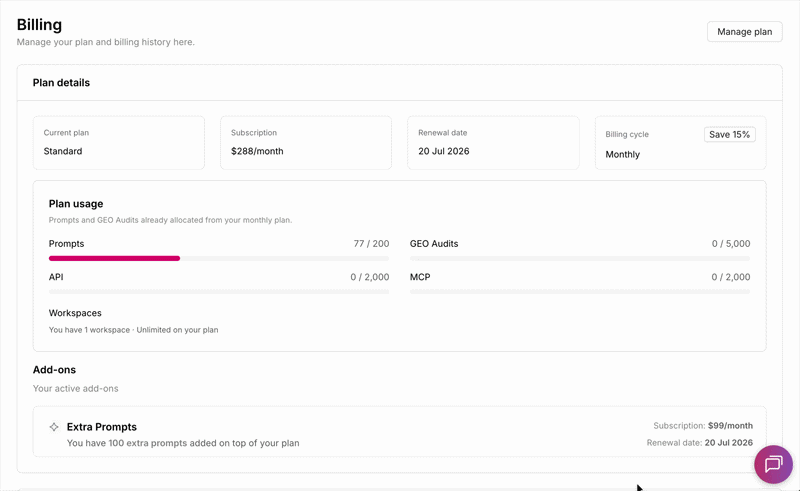
Task: Click the MCP usage bar
Action: pyautogui.click(x=580, y=291)
